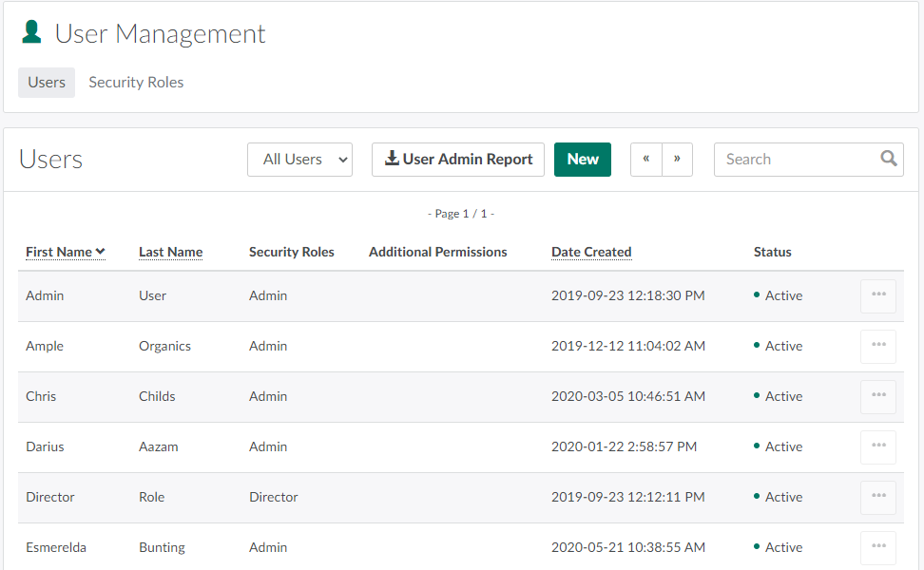Open the actions menu for Director Role row
This screenshot has width=924, height=570.
pyautogui.click(x=877, y=497)
